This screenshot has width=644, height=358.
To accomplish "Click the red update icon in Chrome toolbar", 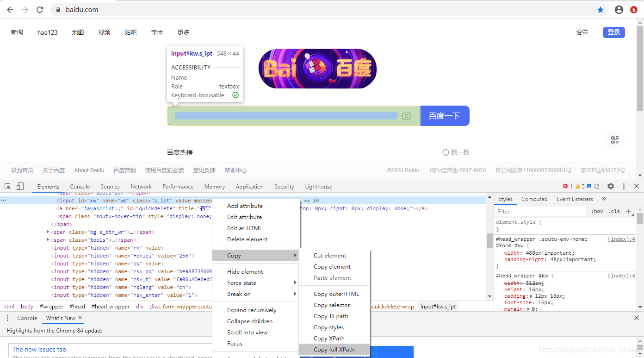I will [634, 10].
